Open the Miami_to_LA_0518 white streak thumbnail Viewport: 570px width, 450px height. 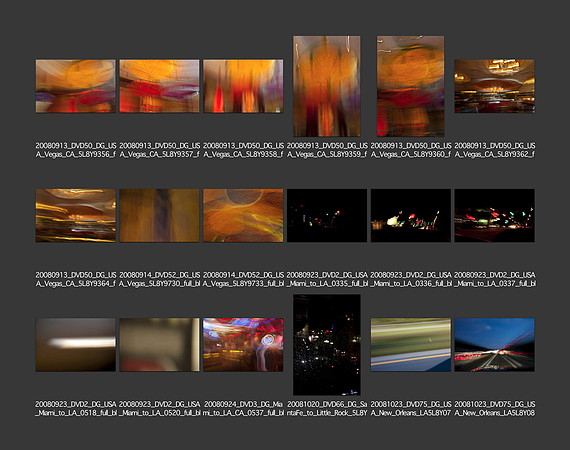coord(76,345)
